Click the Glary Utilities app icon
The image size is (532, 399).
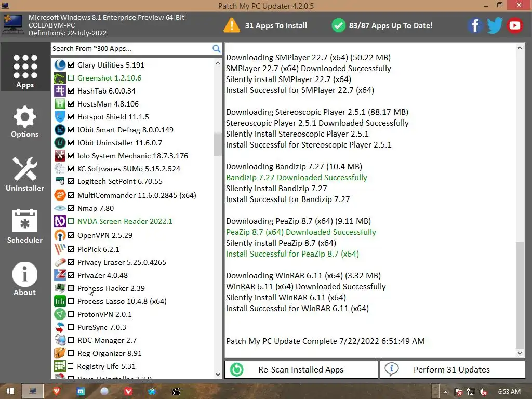pos(60,65)
